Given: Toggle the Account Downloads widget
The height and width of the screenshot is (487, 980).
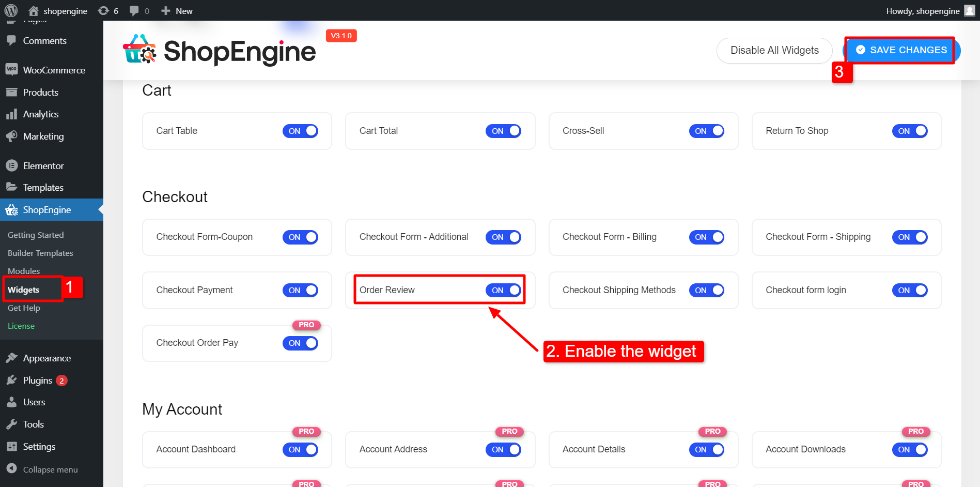Looking at the screenshot, I should coord(910,450).
